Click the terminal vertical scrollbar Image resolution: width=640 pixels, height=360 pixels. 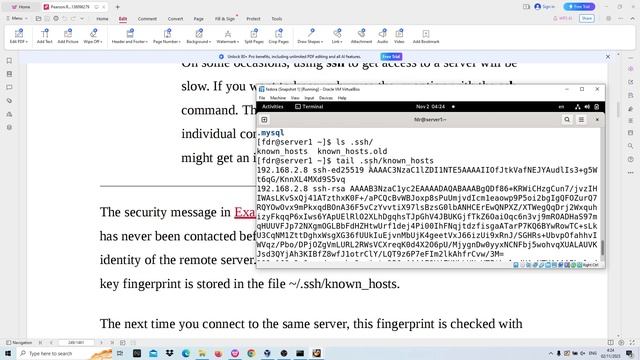click(602, 247)
